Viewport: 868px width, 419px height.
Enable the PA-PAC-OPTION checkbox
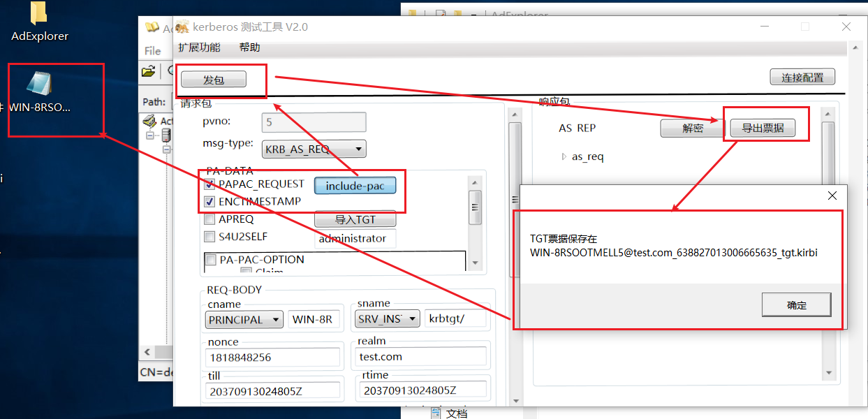click(x=211, y=260)
